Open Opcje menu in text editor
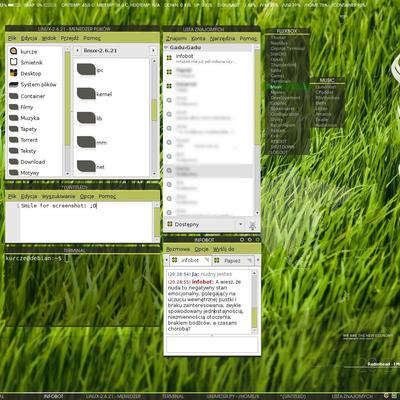 click(87, 196)
